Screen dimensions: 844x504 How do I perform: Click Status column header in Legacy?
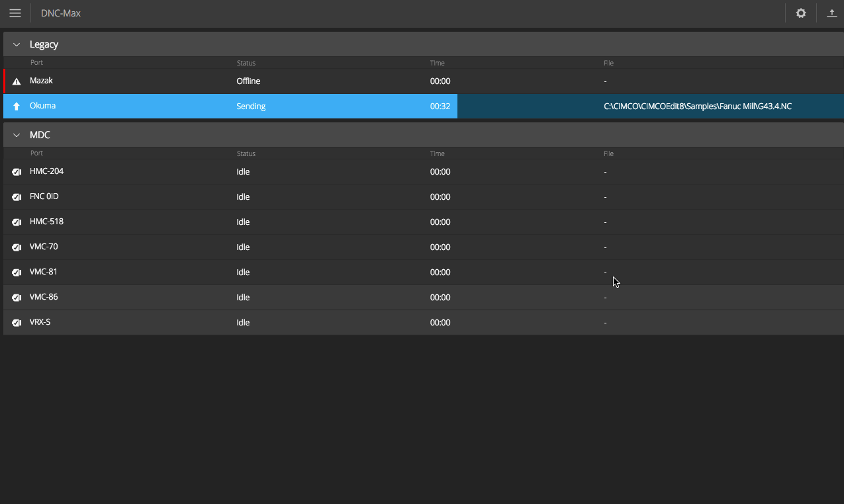[246, 63]
